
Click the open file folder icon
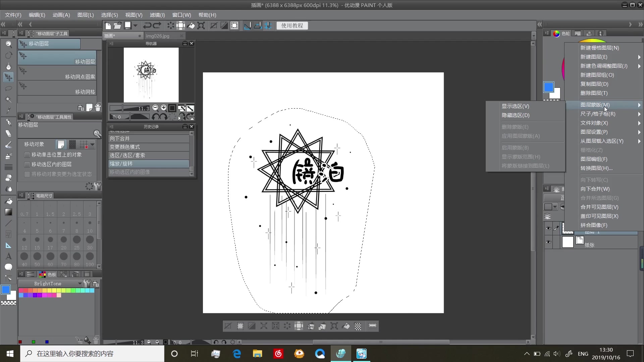[x=117, y=25]
